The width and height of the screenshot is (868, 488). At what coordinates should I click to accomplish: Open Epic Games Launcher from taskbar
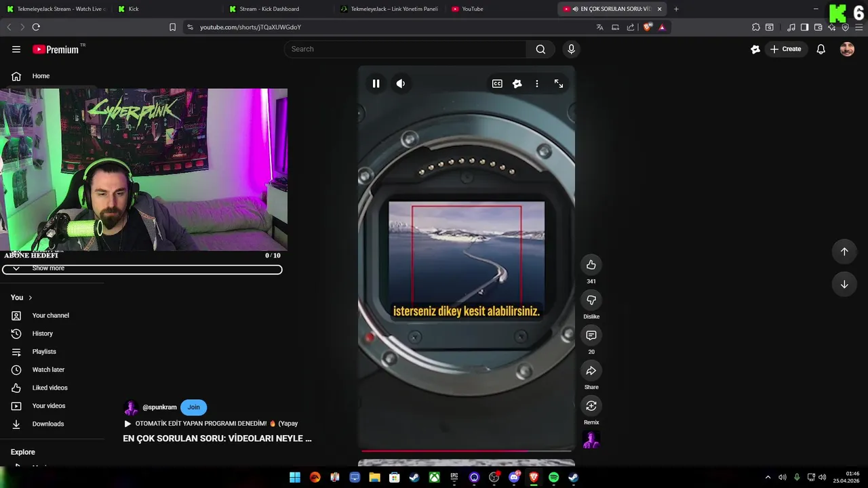coord(454,477)
